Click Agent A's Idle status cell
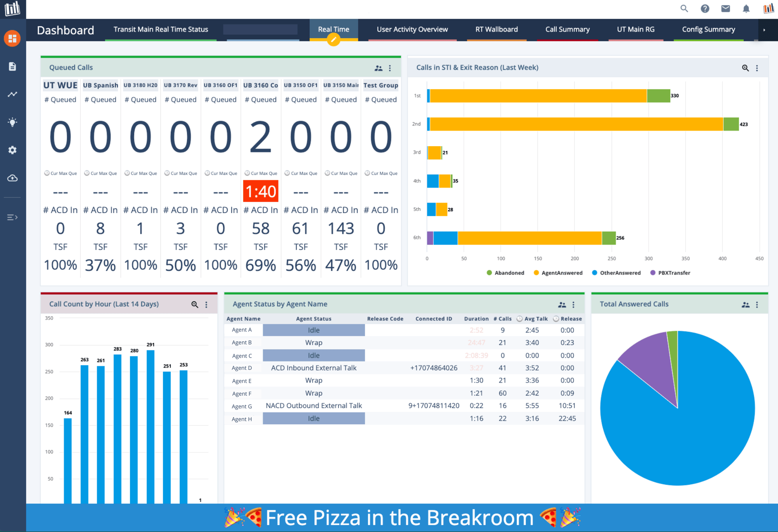The image size is (778, 532). tap(314, 330)
